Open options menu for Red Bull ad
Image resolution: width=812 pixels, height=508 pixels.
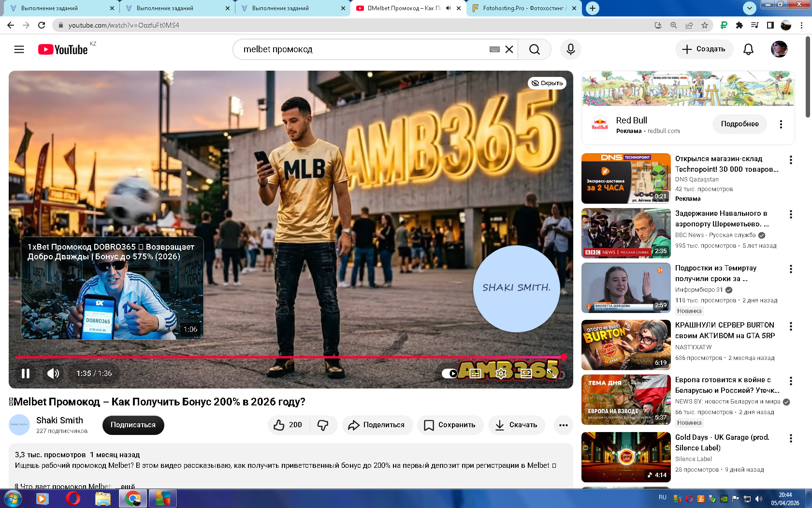(x=781, y=124)
